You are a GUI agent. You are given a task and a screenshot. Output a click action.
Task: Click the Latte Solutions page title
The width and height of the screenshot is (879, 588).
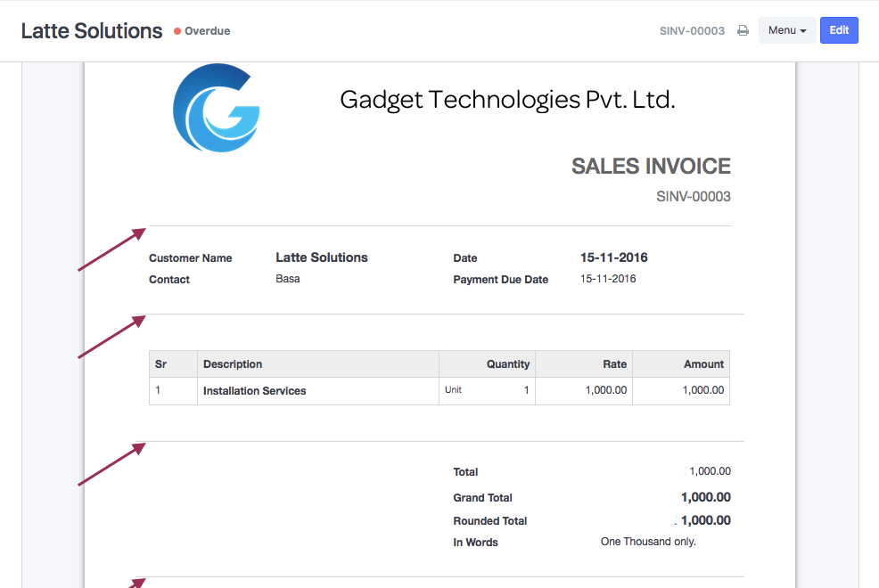(x=92, y=30)
